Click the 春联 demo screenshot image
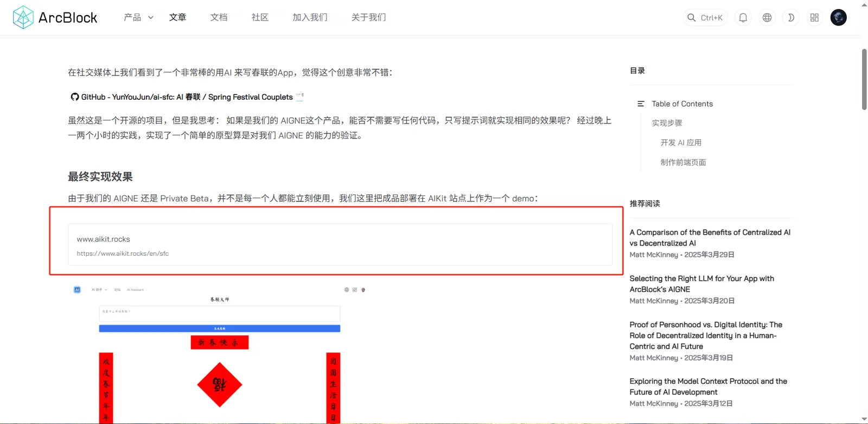Image resolution: width=868 pixels, height=424 pixels. pyautogui.click(x=220, y=354)
